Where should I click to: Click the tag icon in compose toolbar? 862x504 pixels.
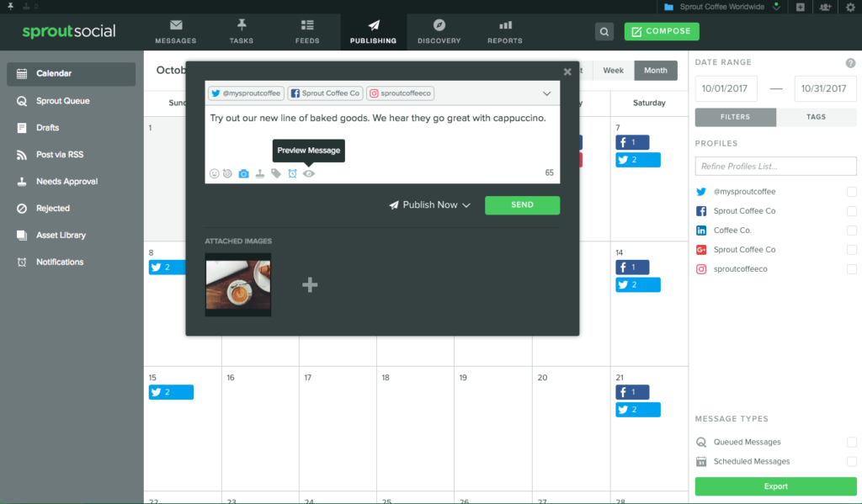[276, 173]
